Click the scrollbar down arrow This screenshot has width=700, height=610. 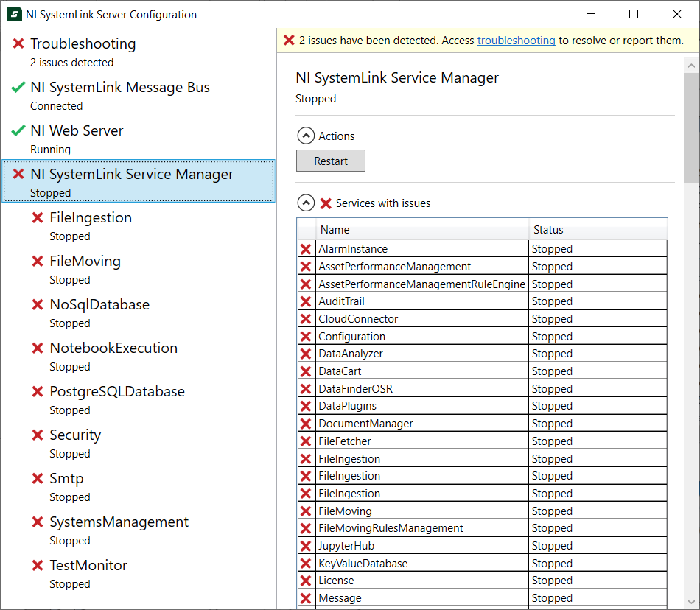point(691,601)
